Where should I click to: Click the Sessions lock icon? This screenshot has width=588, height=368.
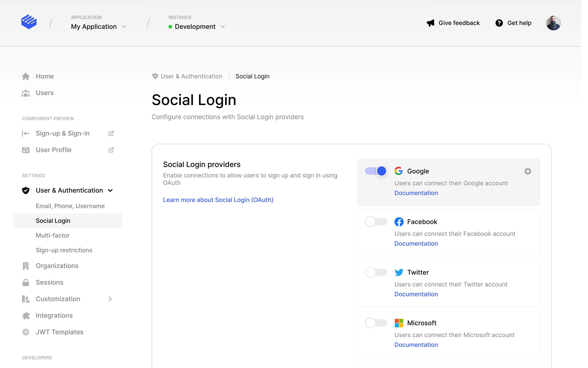click(x=26, y=282)
